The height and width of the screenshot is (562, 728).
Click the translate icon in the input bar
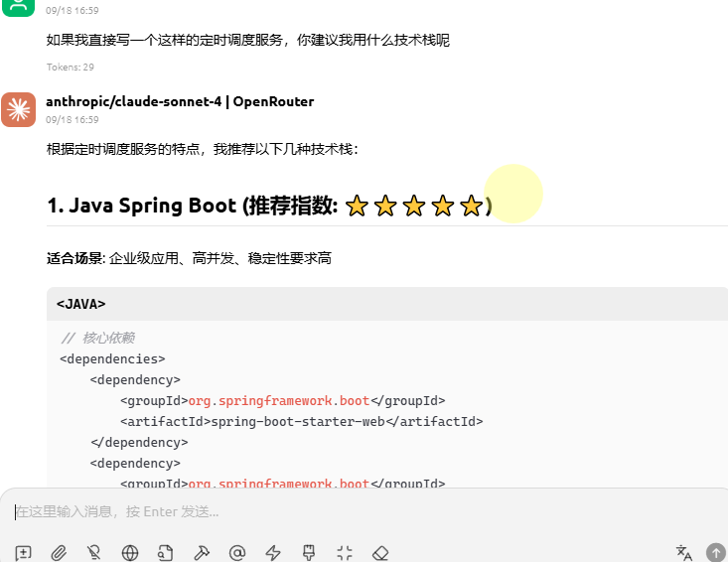684,553
